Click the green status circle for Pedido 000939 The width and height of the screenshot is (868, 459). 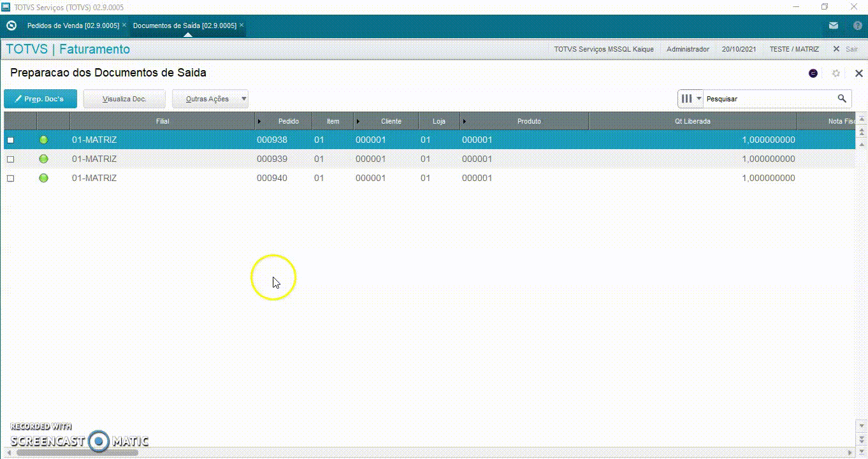click(43, 159)
